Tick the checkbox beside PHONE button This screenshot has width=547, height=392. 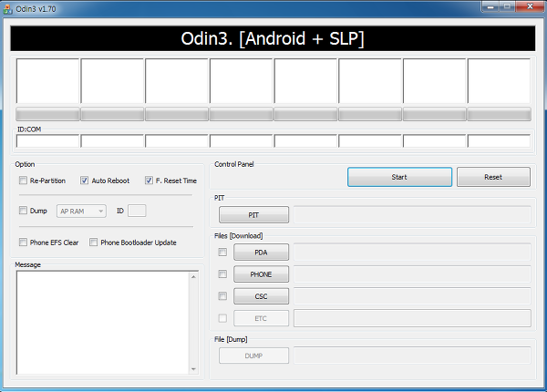(x=222, y=274)
